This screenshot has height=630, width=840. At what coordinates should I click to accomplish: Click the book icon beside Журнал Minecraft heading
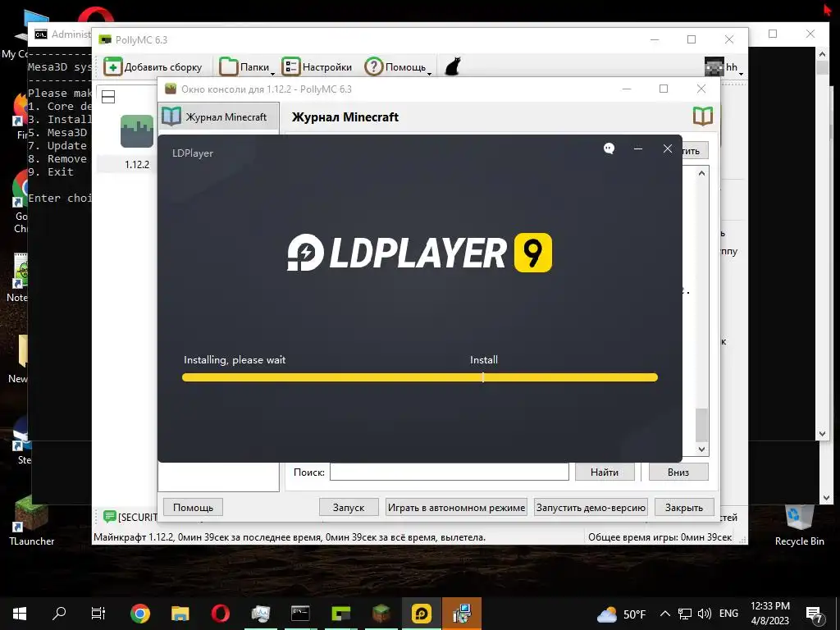click(703, 116)
